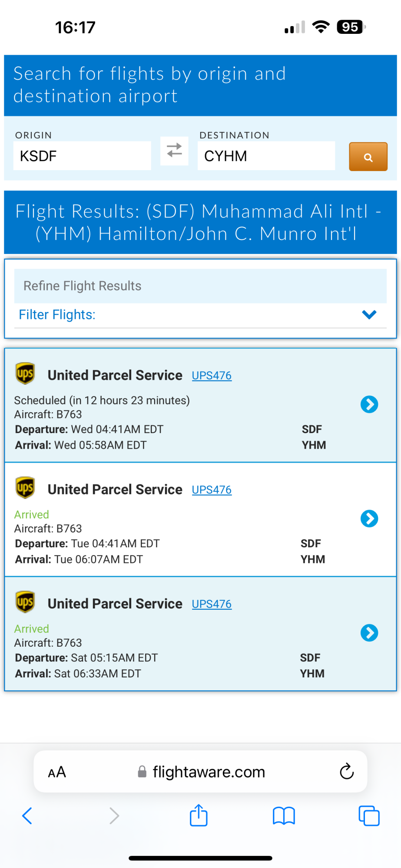401x868 pixels.
Task: Open UPS476 link for Wednesday flight
Action: pyautogui.click(x=212, y=375)
